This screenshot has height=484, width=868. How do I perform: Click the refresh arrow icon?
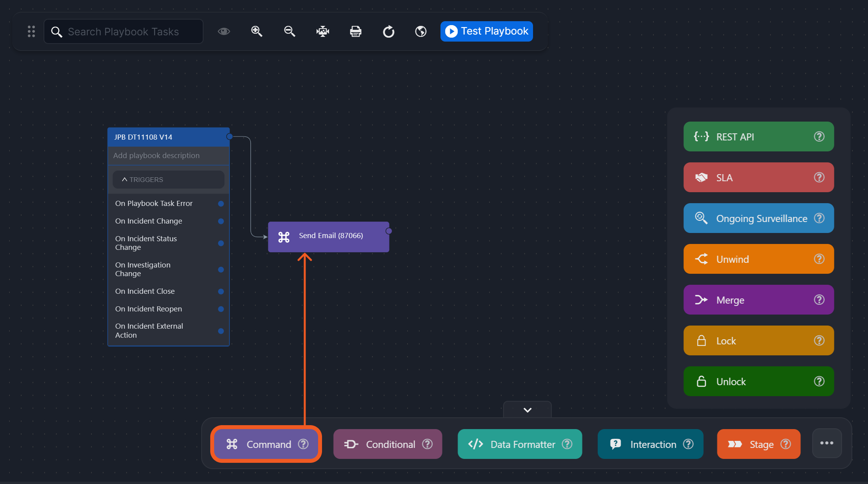point(388,31)
